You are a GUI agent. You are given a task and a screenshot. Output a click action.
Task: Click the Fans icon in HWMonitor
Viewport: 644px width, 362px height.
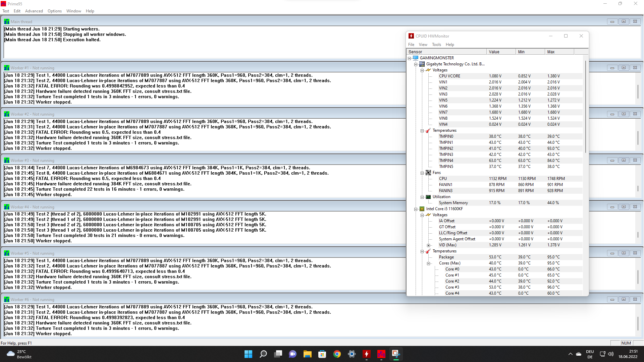(x=428, y=173)
